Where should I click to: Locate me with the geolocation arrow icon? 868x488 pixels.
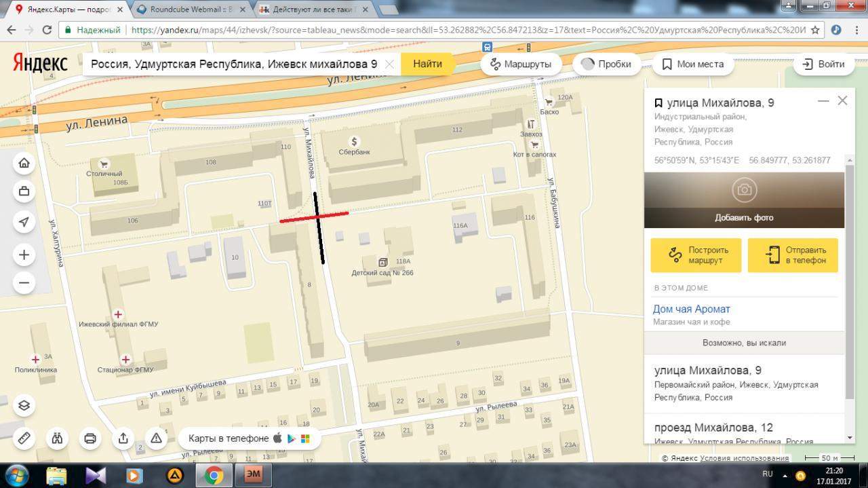[x=24, y=222]
